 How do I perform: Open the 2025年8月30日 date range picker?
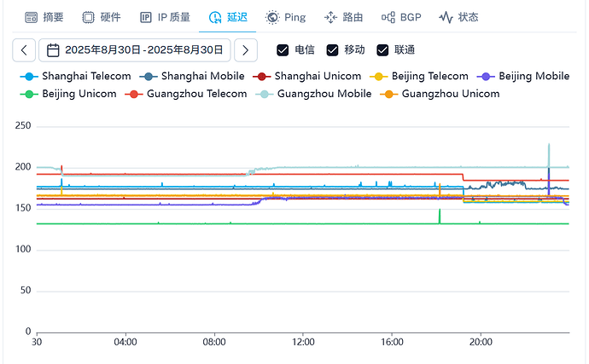tap(135, 50)
